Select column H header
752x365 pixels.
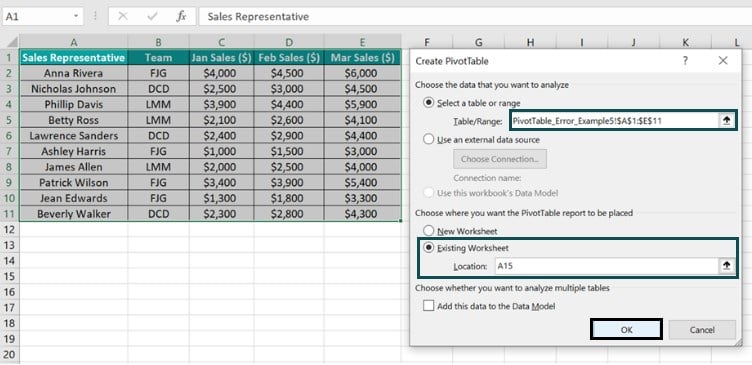[530, 43]
